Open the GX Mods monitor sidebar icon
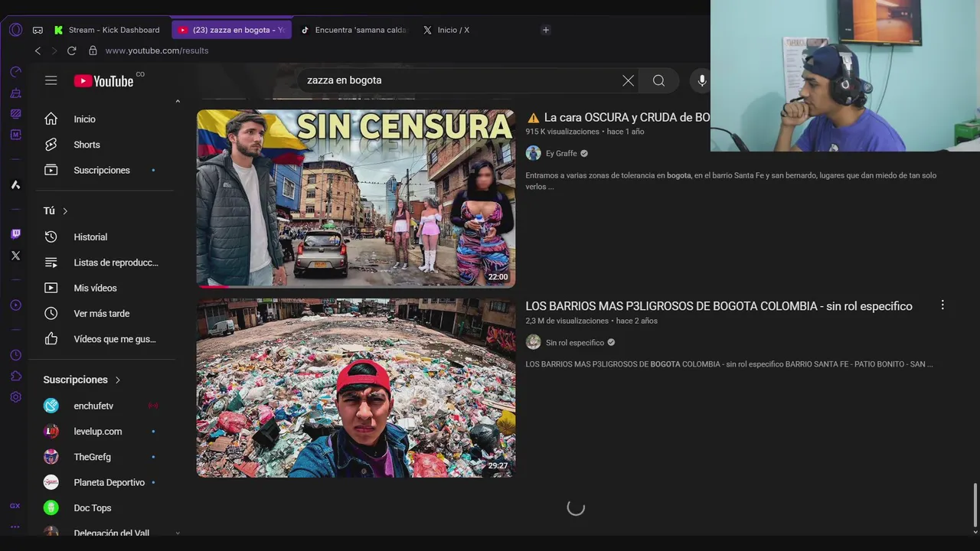Image resolution: width=980 pixels, height=551 pixels. pos(15,114)
